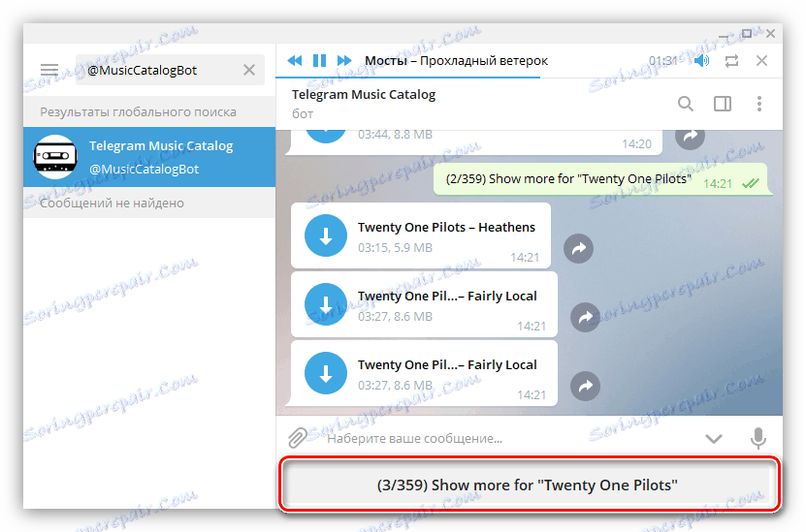Search within the Telegram Music Catalog chat

[685, 104]
